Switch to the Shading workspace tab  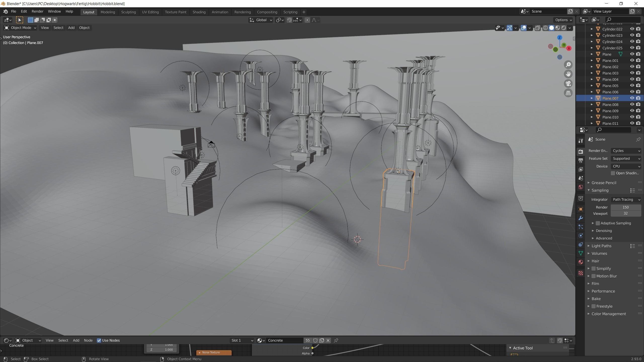[x=199, y=12]
